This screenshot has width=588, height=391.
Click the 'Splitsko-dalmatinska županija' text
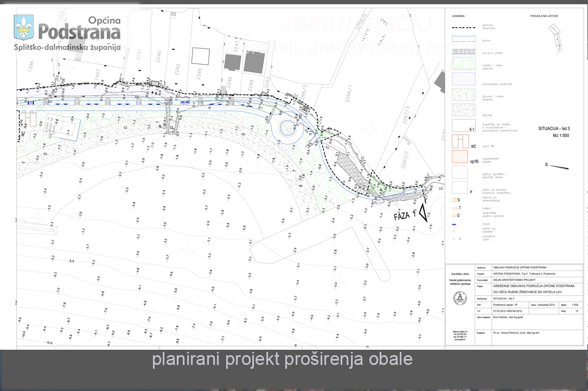click(67, 48)
